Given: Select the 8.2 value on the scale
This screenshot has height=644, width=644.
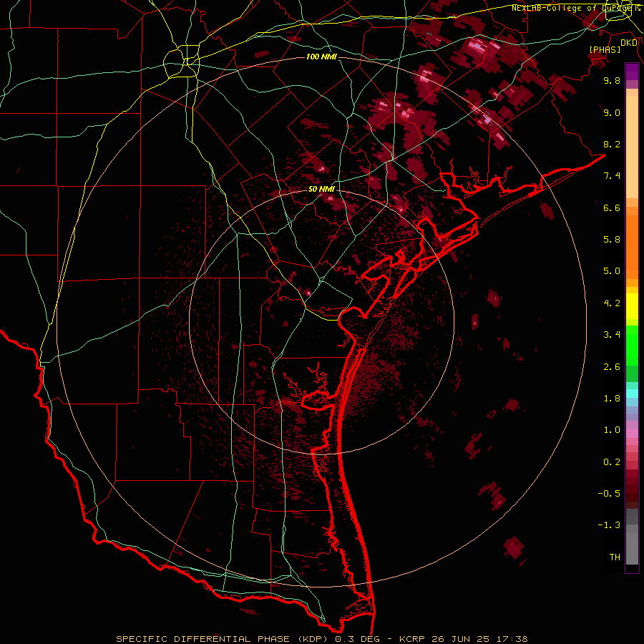Looking at the screenshot, I should coord(612,144).
